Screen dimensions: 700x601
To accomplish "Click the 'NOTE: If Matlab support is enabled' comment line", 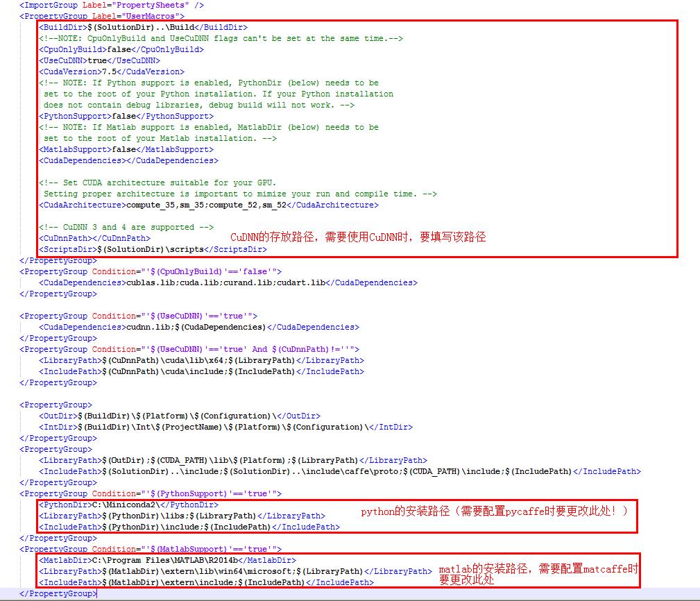I will [x=209, y=127].
